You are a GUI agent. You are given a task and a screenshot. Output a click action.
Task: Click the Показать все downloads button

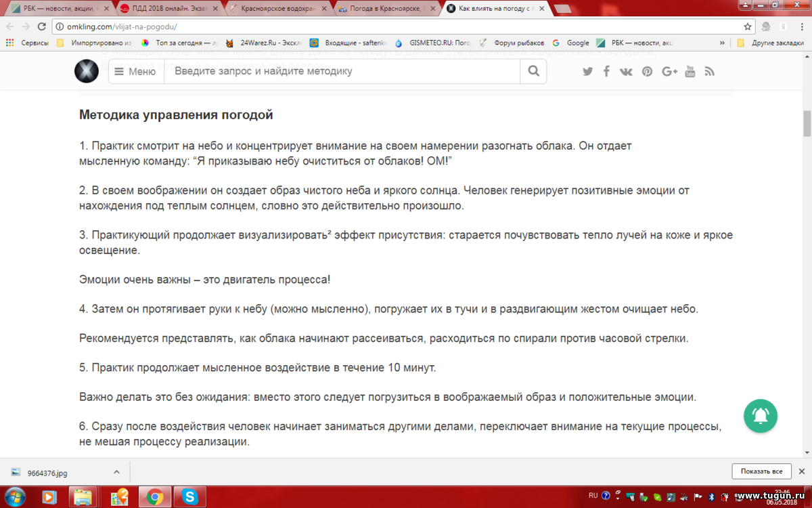point(761,471)
